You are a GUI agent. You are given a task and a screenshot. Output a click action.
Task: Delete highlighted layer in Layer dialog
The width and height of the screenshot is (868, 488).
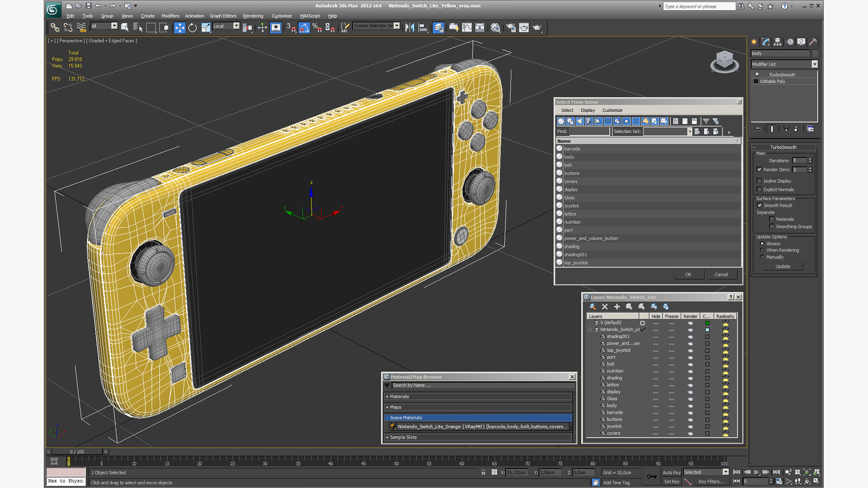605,306
